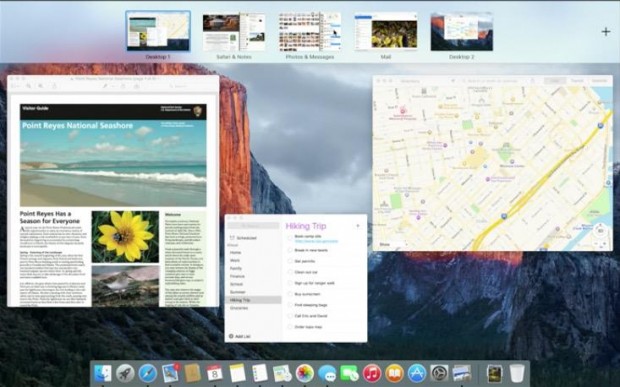
Task: Open Finder from the Dock
Action: click(x=103, y=373)
